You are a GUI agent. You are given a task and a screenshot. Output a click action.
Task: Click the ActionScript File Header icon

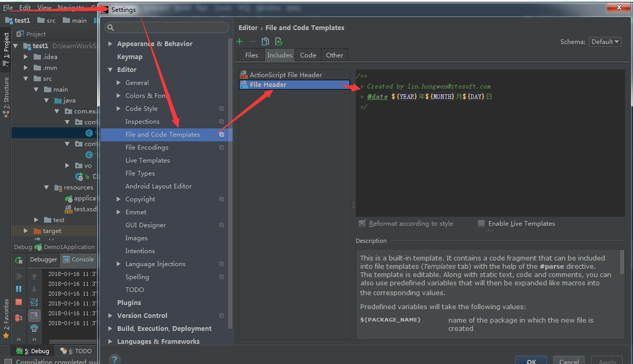click(x=244, y=75)
